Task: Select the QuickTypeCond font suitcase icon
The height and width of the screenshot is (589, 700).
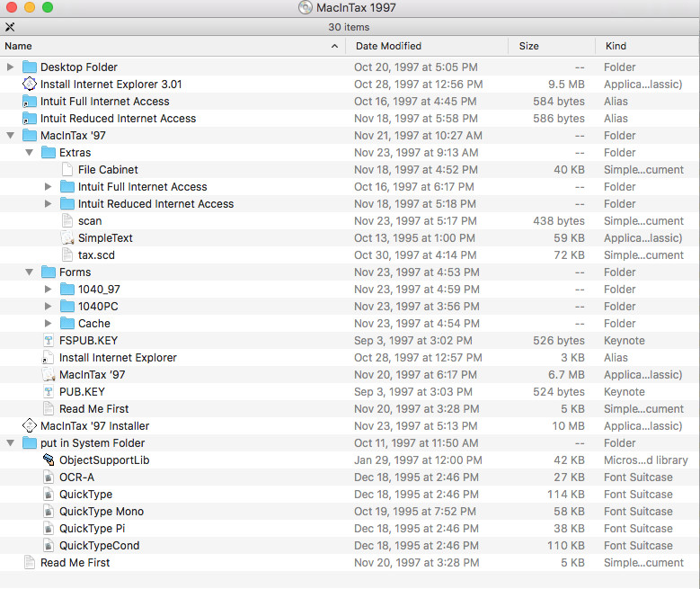Action: tap(49, 546)
